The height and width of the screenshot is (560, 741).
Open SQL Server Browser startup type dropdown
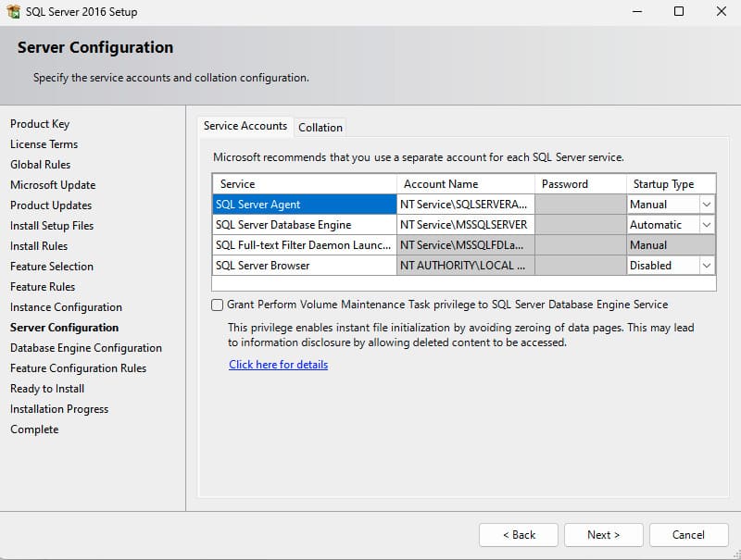707,266
